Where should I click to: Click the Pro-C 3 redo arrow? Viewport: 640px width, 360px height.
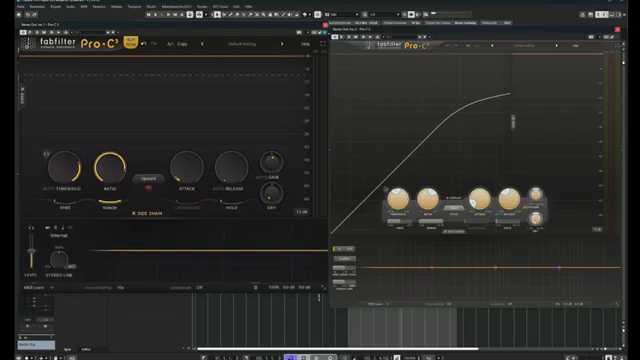point(153,44)
